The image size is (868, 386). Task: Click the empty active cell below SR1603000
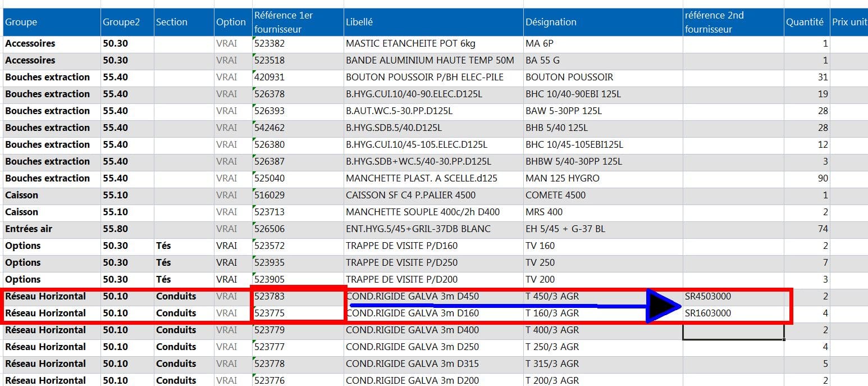[733, 331]
